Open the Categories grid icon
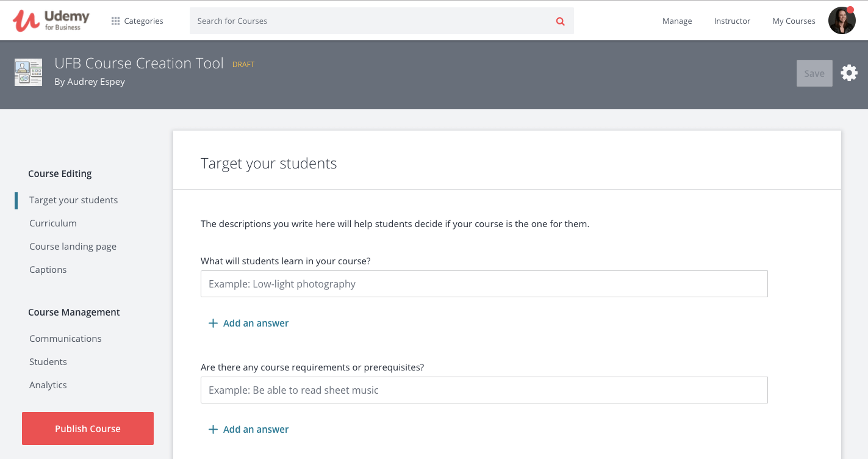Image resolution: width=868 pixels, height=459 pixels. point(115,20)
